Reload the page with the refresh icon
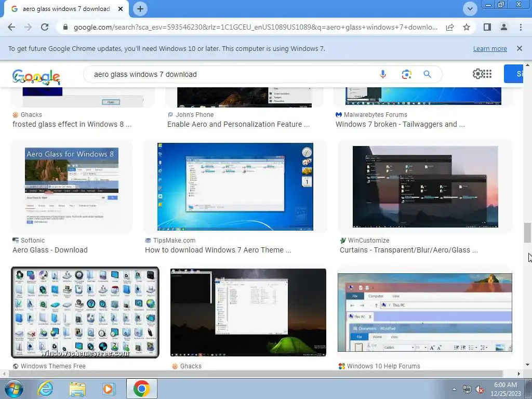532x399 pixels. pos(45,27)
